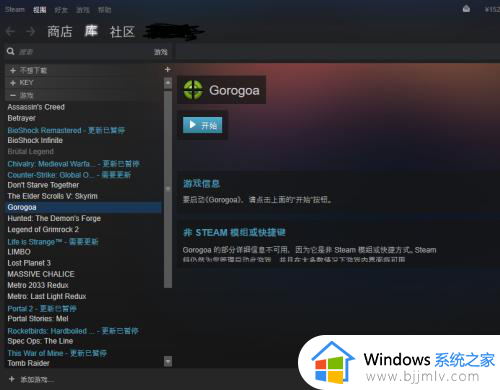The image size is (500, 390).
Task: Select LIMBO in the list
Action: tap(19, 252)
